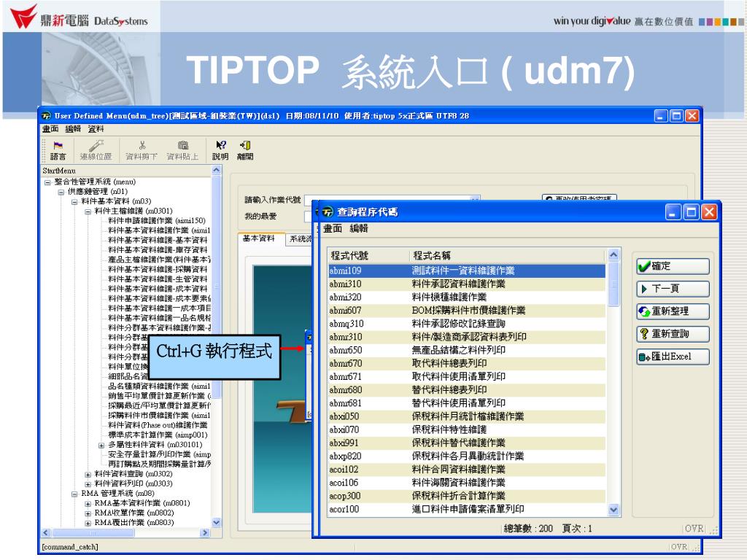
Task: Select row acor100 進口料件申請備案清單列印
Action: (x=467, y=509)
